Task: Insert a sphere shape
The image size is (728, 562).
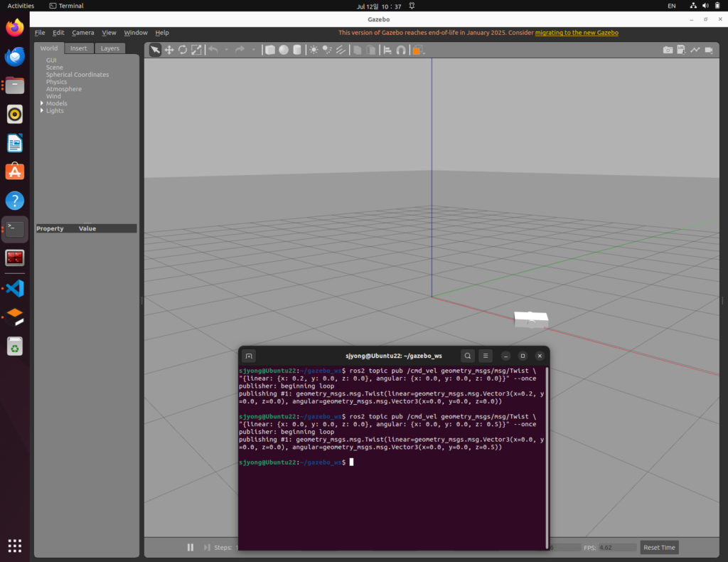Action: [283, 50]
